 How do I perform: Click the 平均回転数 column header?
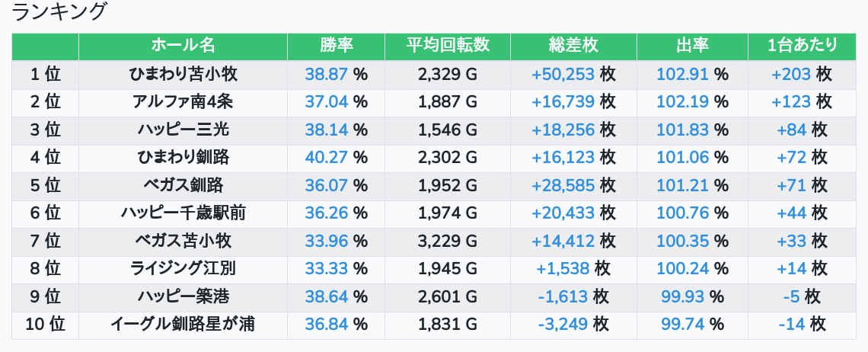[x=448, y=46]
